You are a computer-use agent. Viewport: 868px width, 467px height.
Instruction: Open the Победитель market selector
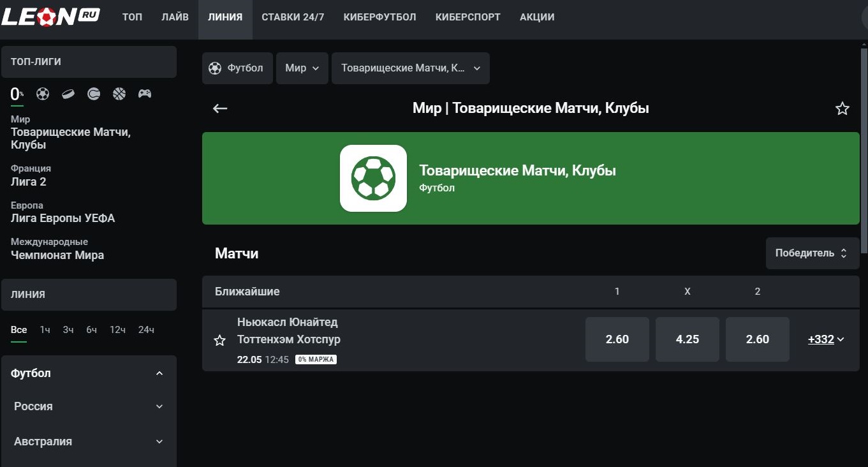(813, 253)
